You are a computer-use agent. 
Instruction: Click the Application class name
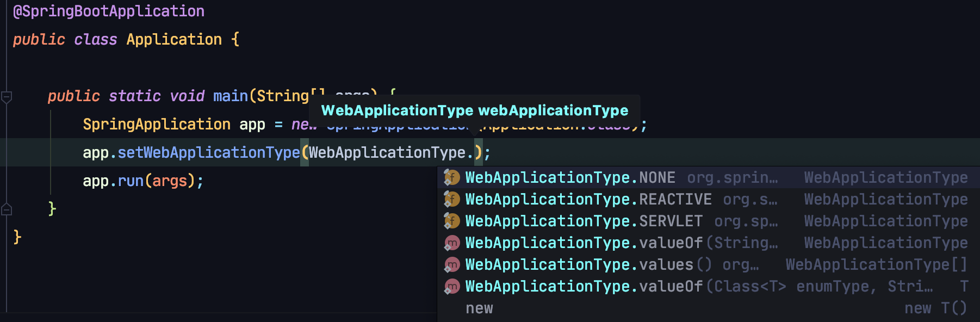[174, 39]
